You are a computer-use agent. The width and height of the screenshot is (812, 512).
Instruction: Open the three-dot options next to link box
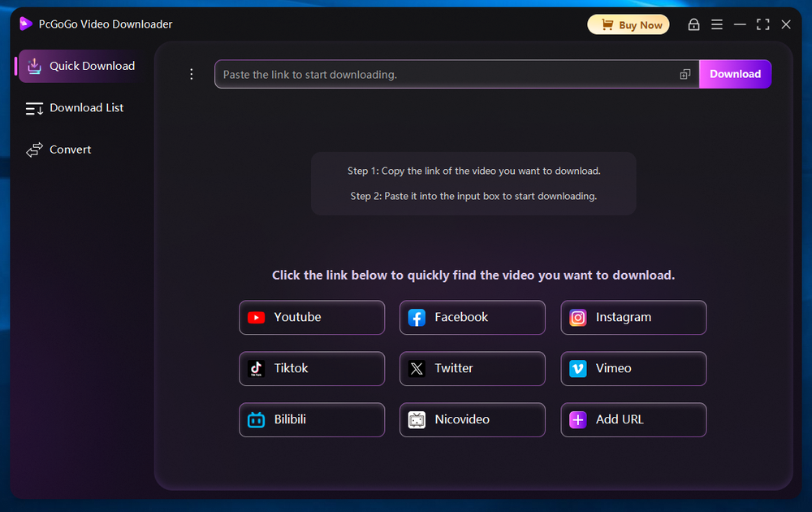click(192, 74)
